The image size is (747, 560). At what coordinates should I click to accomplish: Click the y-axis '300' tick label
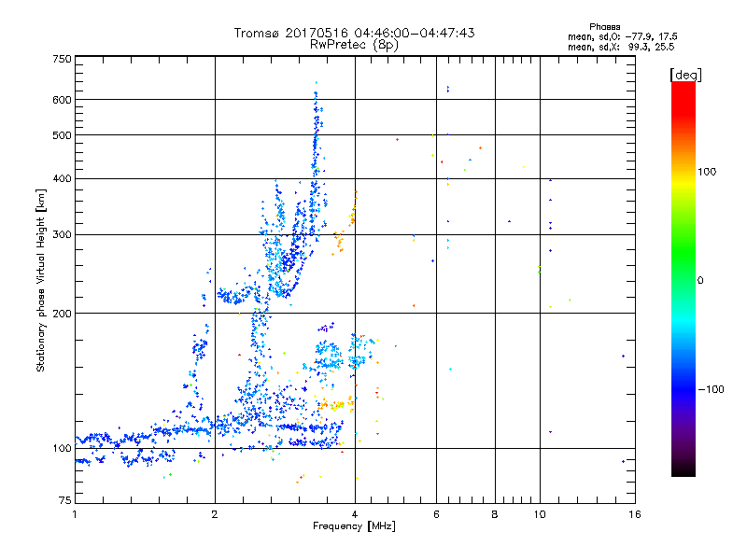coord(62,235)
